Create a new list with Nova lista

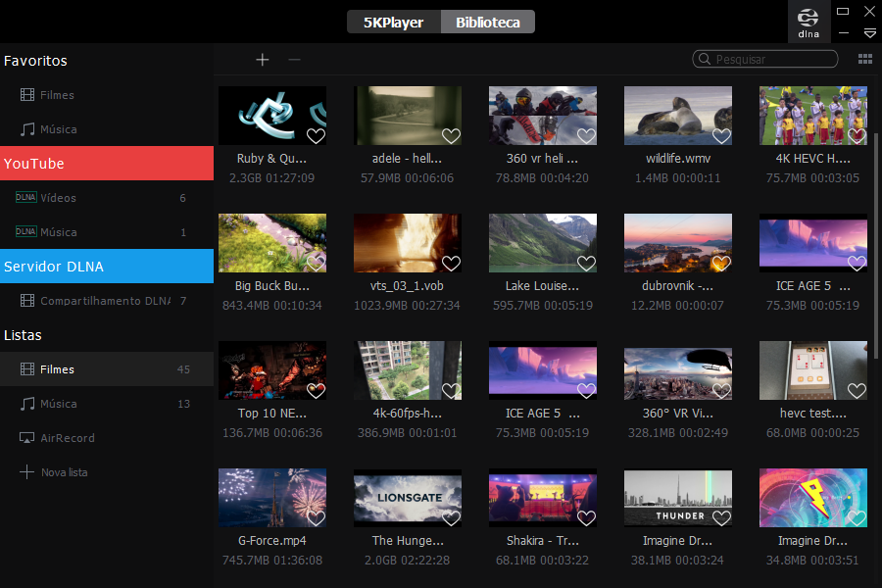click(64, 472)
